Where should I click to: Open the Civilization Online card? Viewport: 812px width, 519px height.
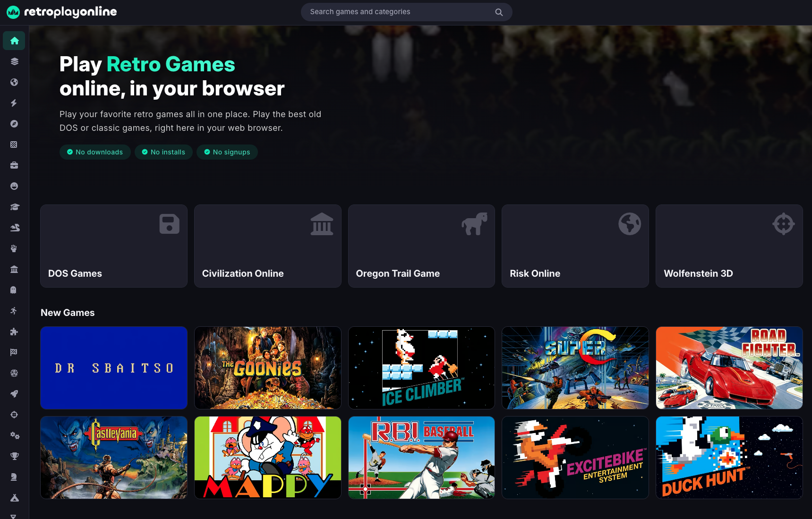point(268,246)
